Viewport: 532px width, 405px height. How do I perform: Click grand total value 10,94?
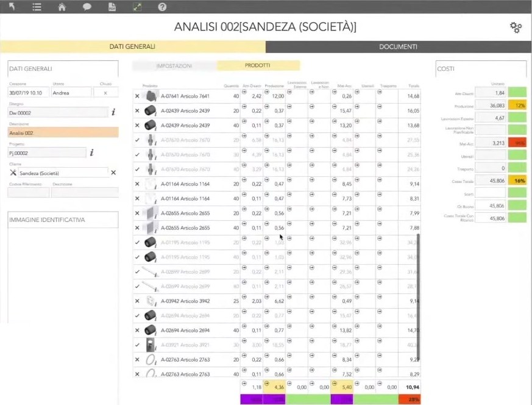point(412,387)
